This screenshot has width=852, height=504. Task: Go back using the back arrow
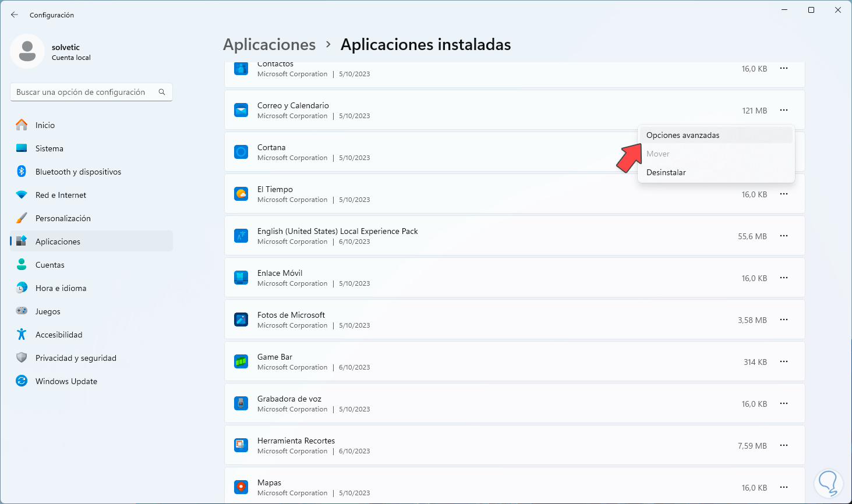(15, 15)
